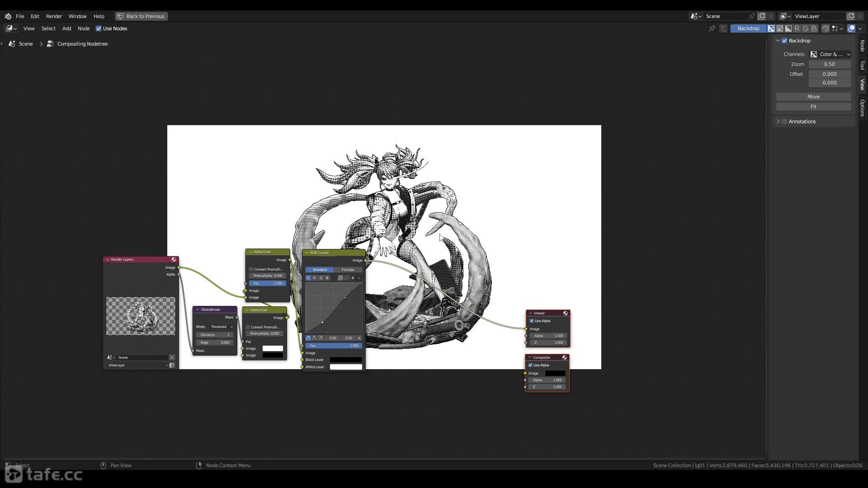Select the Color channel display icon
This screenshot has height=488, width=868.
pos(780,28)
